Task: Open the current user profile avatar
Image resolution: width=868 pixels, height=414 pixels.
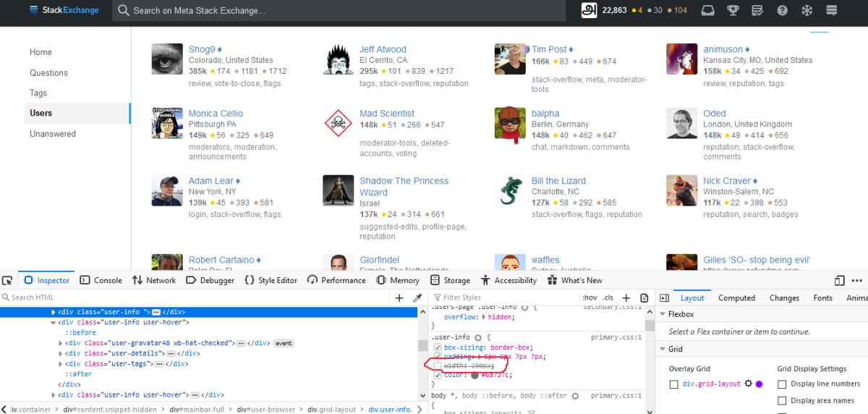Action: (x=589, y=10)
